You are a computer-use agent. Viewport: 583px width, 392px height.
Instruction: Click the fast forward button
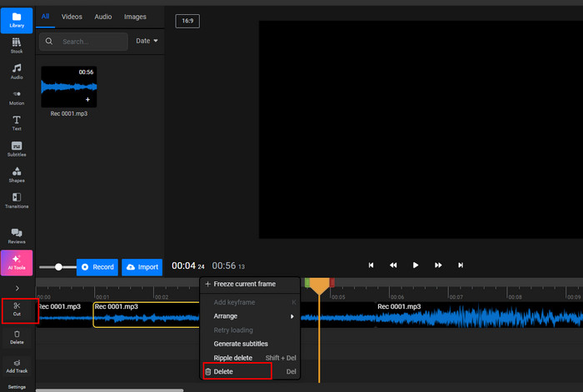[438, 265]
